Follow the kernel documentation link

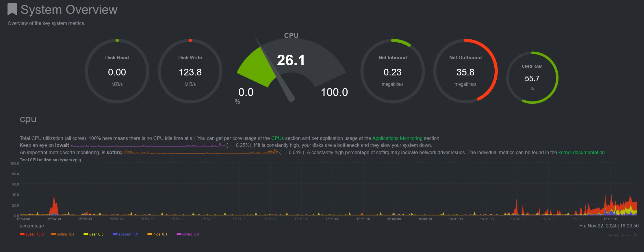(x=581, y=152)
